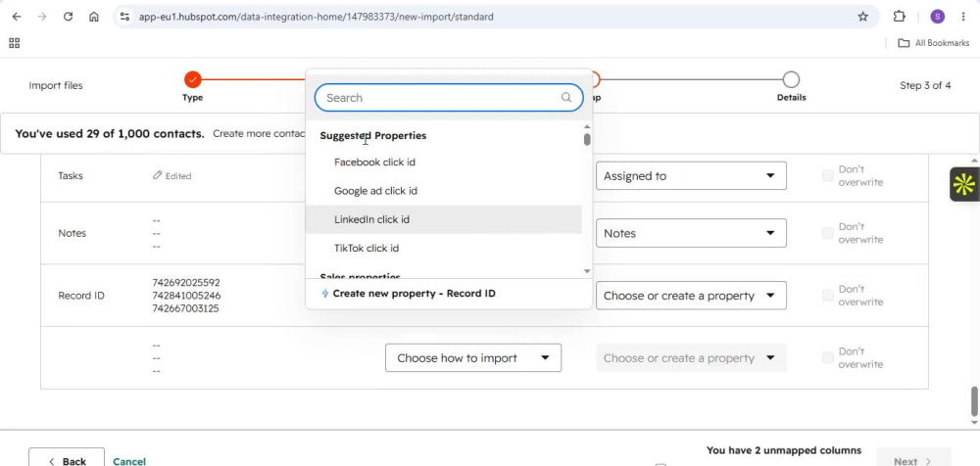The height and width of the screenshot is (466, 980).
Task: Click the dropdown list scrollbar down arrow
Action: click(x=587, y=271)
